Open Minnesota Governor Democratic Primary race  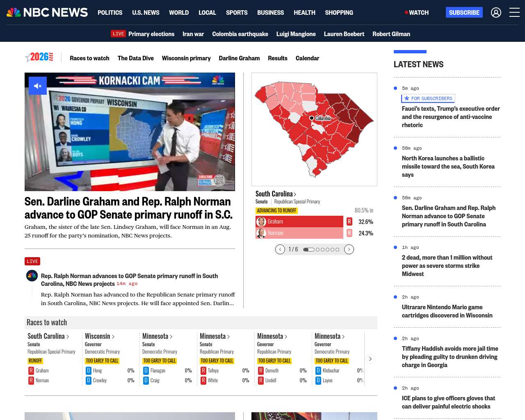tap(330, 336)
